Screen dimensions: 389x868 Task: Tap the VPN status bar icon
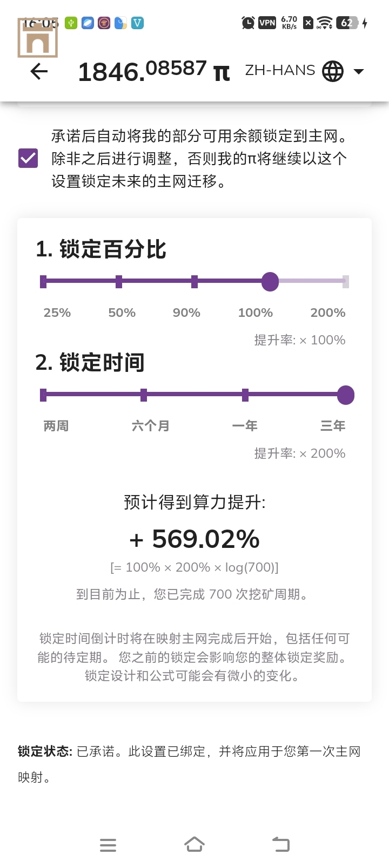point(267,23)
